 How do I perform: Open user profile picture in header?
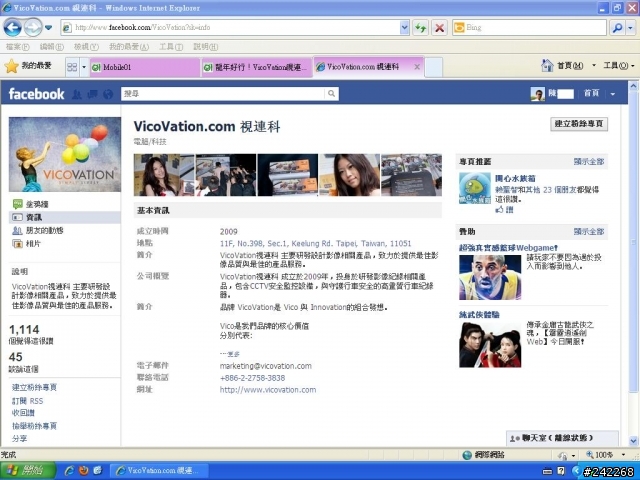tap(538, 94)
